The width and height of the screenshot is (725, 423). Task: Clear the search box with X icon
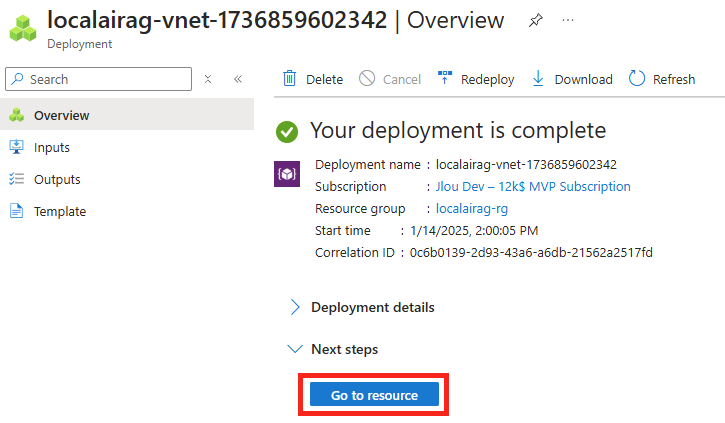(208, 79)
